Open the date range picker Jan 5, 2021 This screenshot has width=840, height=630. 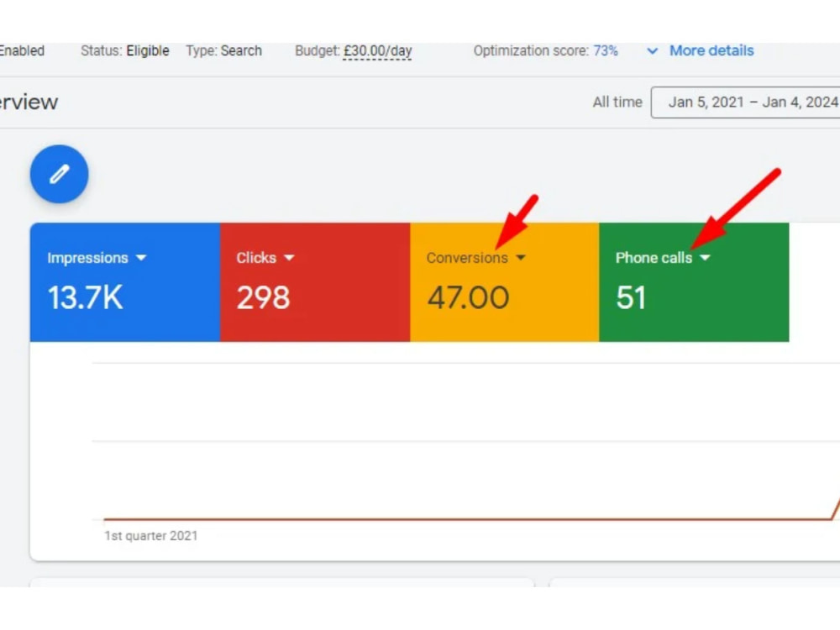pos(746,102)
